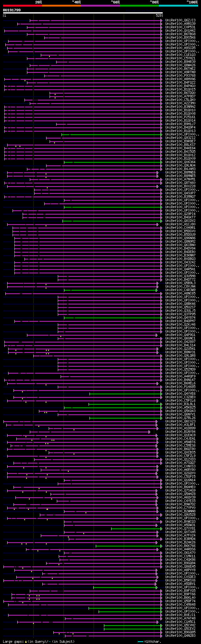201x644 pixels.
Task: Click the red 20% legend segment
Action: point(22,6)
